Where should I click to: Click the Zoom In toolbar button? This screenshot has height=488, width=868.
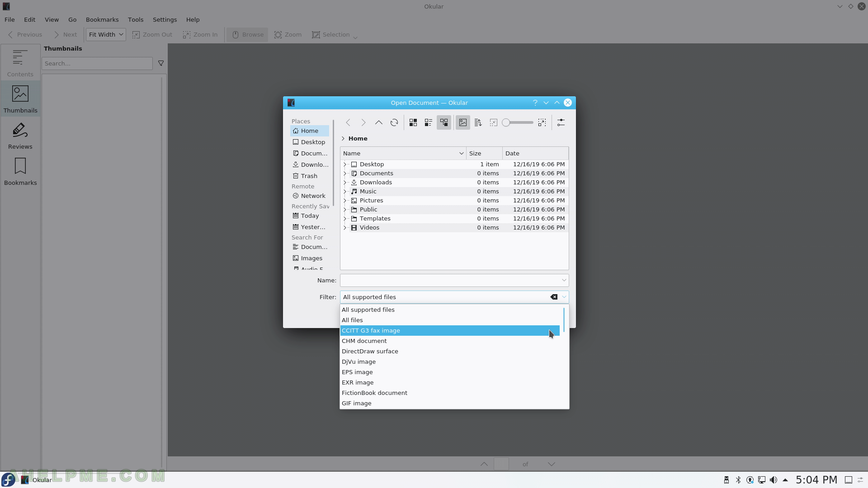coord(200,34)
